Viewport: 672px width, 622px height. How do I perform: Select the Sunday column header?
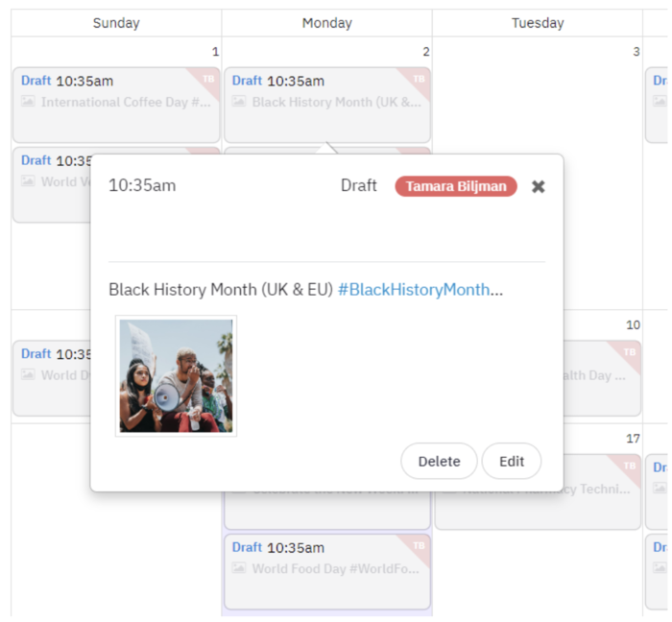point(116,23)
